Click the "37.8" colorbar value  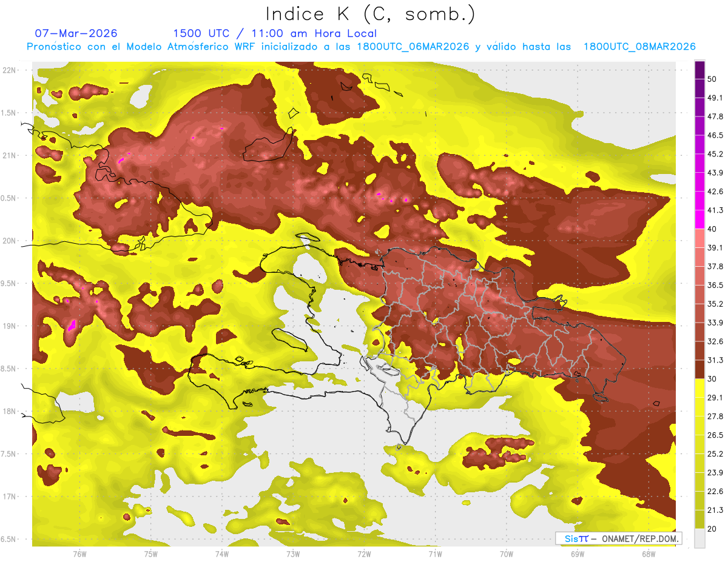click(715, 266)
